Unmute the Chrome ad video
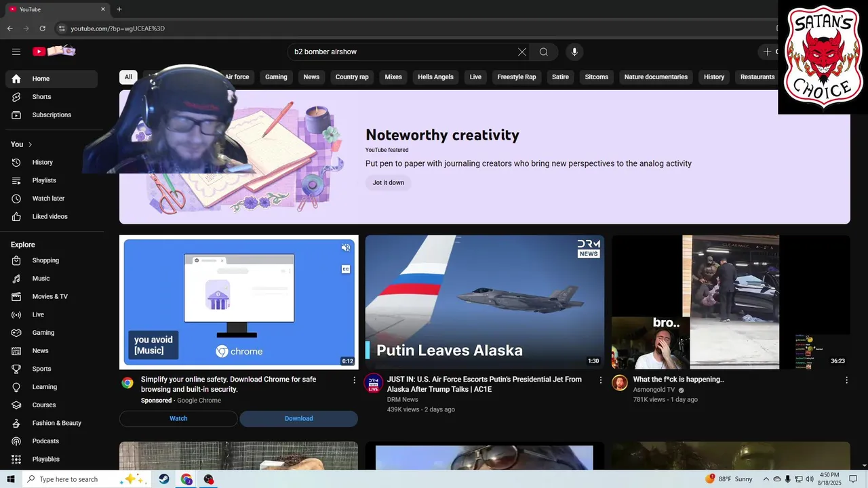Screen dimensions: 868x488 point(346,247)
